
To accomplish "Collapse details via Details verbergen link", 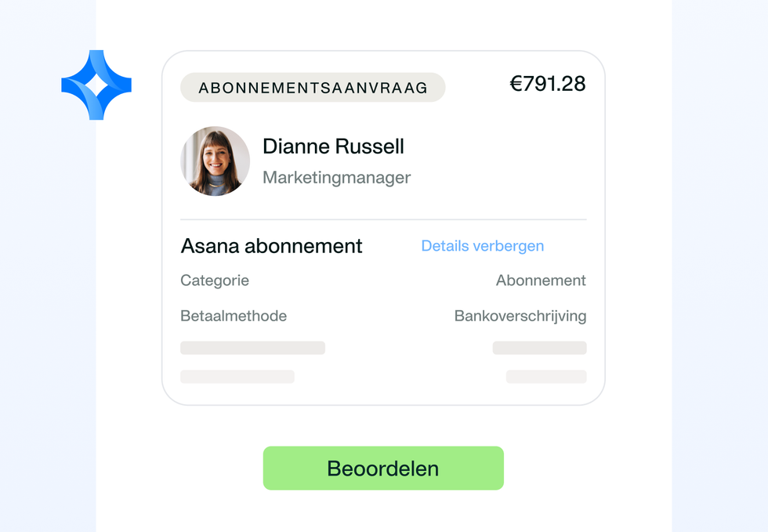I will [483, 245].
